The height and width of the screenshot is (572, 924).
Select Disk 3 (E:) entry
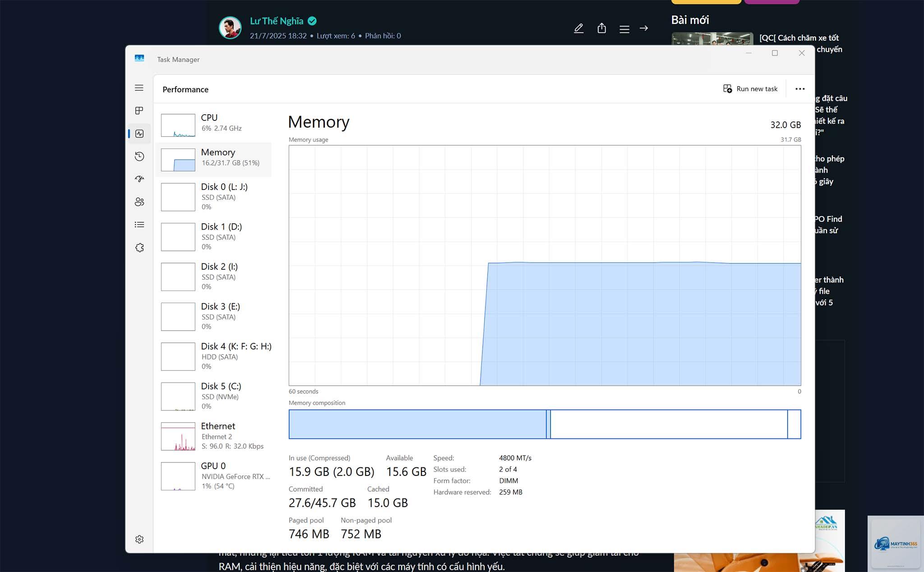[213, 316]
